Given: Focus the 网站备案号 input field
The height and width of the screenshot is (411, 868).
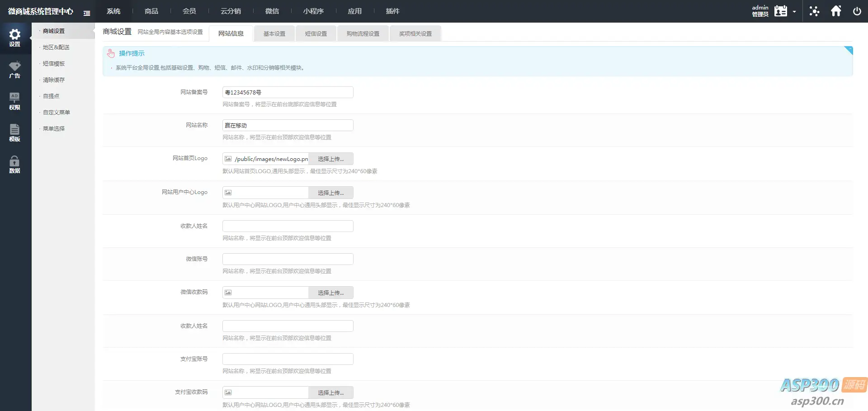Looking at the screenshot, I should 288,92.
